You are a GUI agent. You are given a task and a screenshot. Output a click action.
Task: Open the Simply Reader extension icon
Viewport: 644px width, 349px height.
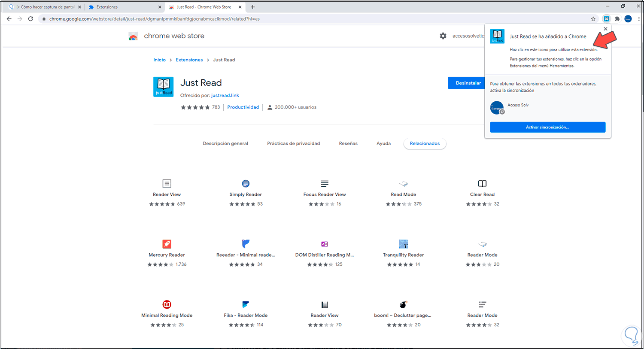pos(246,184)
